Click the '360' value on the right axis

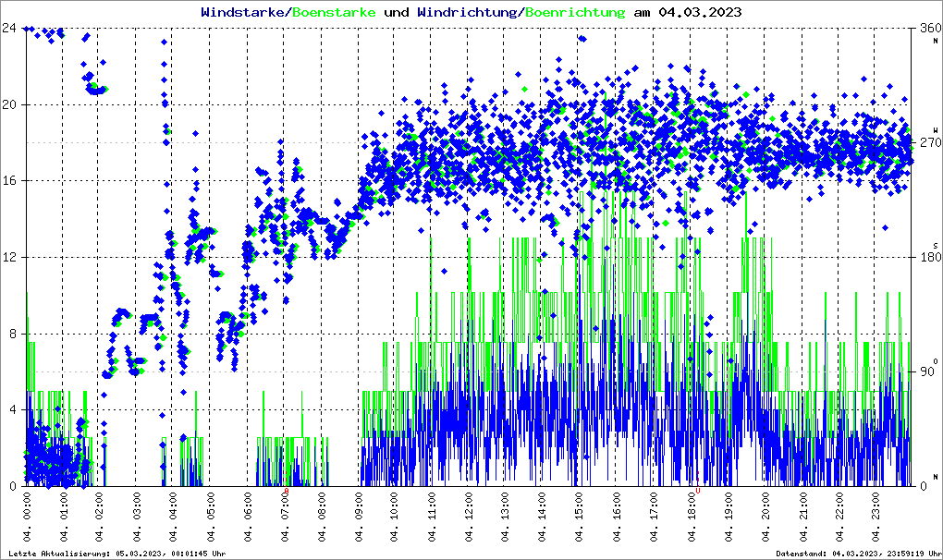pos(929,28)
